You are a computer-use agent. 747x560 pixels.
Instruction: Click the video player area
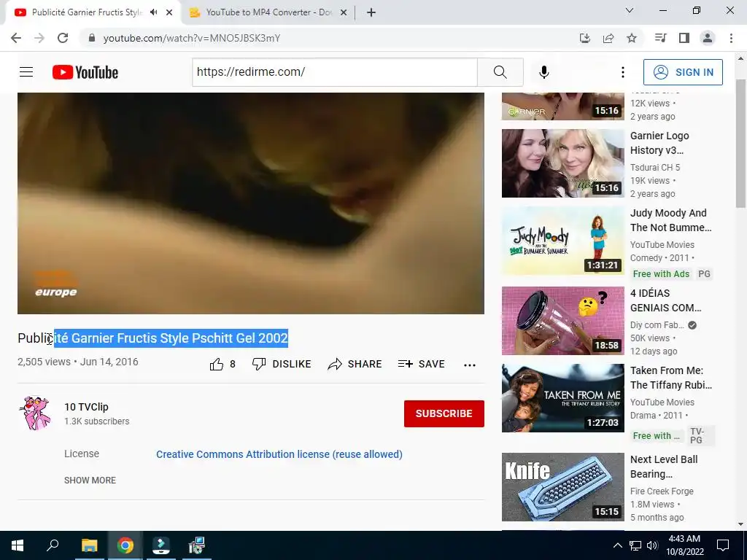pos(251,203)
